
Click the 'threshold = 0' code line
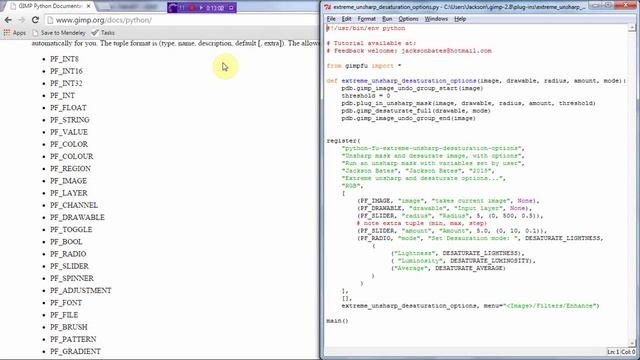(x=366, y=96)
